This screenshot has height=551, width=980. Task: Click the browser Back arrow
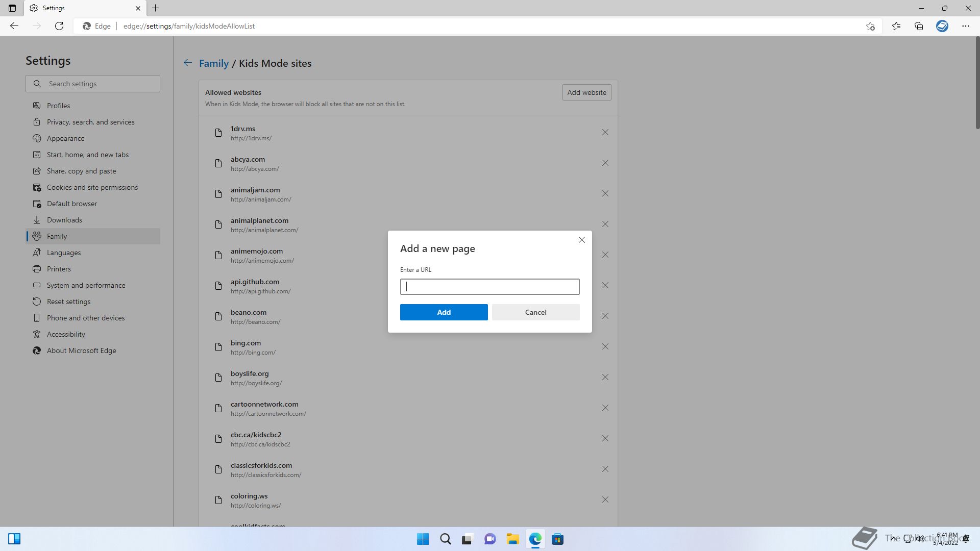[14, 26]
